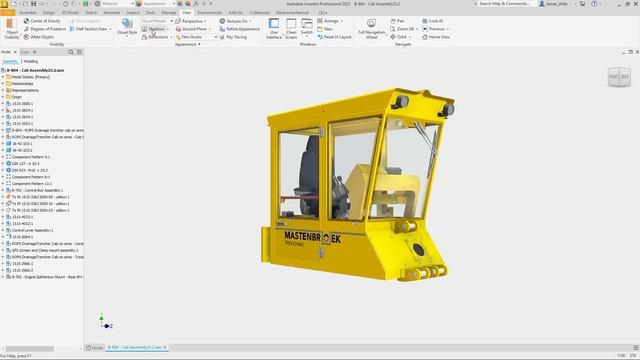This screenshot has height=360, width=640.
Task: Switch to the Inspect ribbon tab
Action: 133,13
